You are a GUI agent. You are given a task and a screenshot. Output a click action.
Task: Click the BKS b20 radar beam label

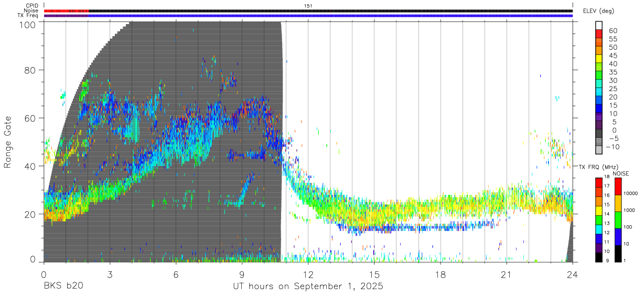[x=63, y=287]
